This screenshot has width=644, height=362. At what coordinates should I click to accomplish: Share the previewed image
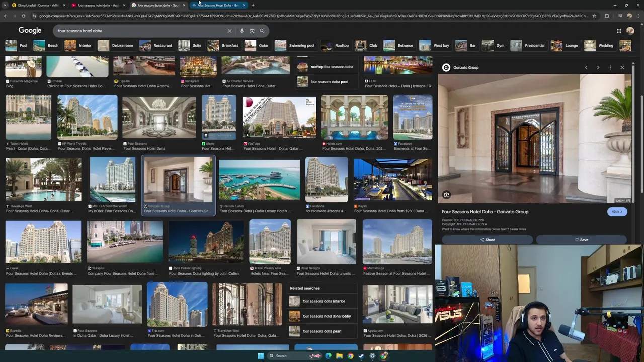click(x=487, y=240)
